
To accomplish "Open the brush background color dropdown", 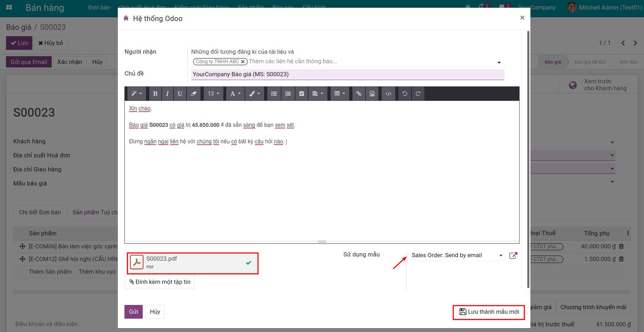I will [255, 94].
